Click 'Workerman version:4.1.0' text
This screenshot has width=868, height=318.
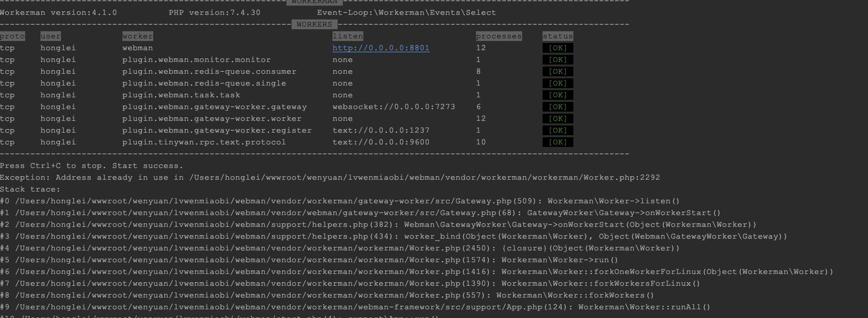[x=58, y=13]
